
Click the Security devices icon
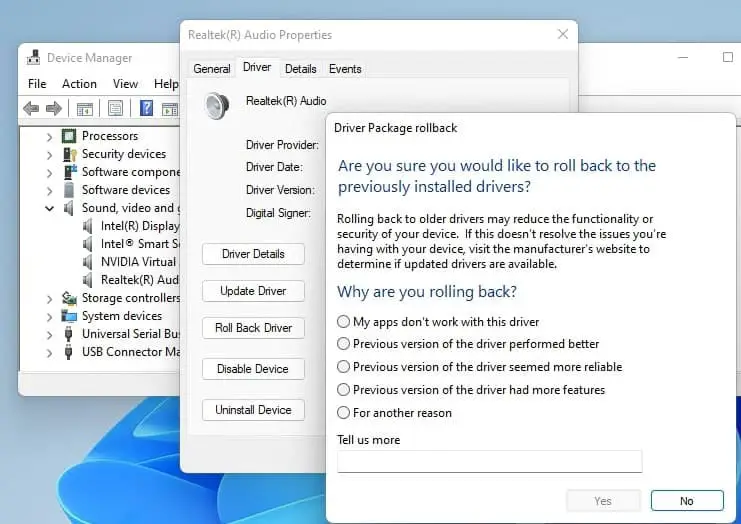tap(69, 154)
